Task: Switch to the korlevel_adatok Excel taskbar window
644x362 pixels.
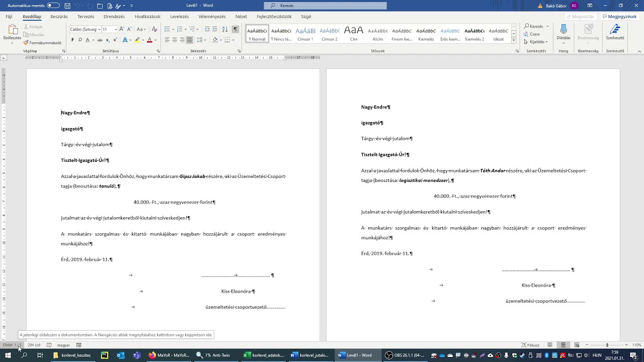Action: [264, 355]
